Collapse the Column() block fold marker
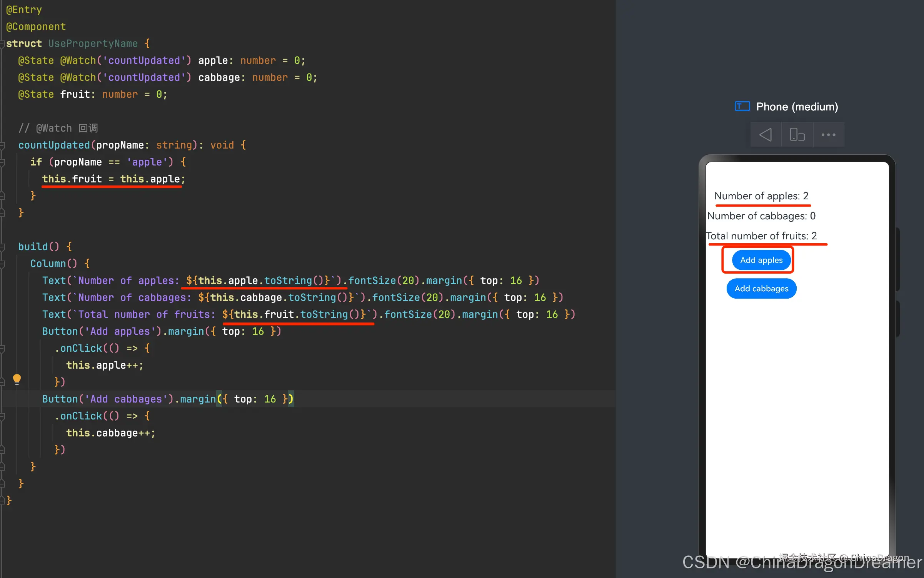Viewport: 924px width, 578px height. [x=2, y=264]
